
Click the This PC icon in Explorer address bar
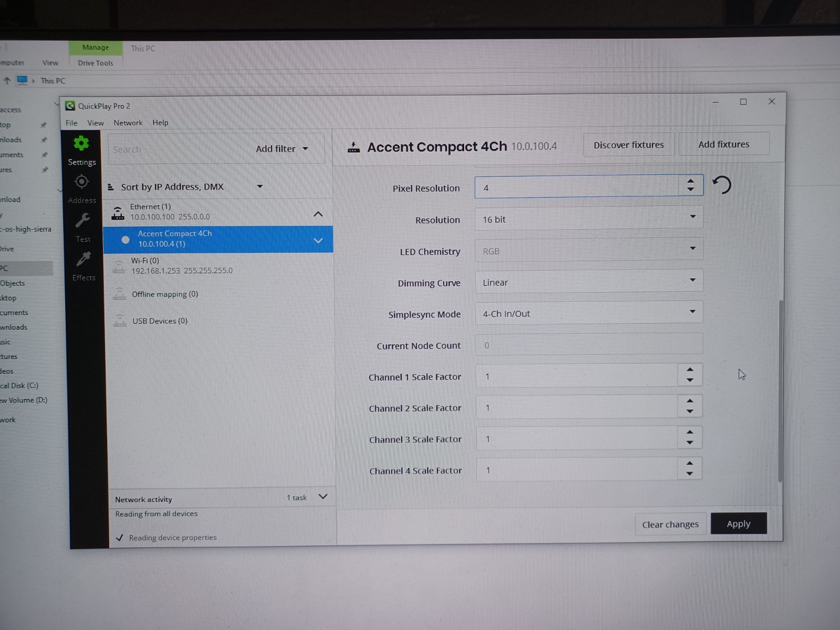pyautogui.click(x=22, y=80)
